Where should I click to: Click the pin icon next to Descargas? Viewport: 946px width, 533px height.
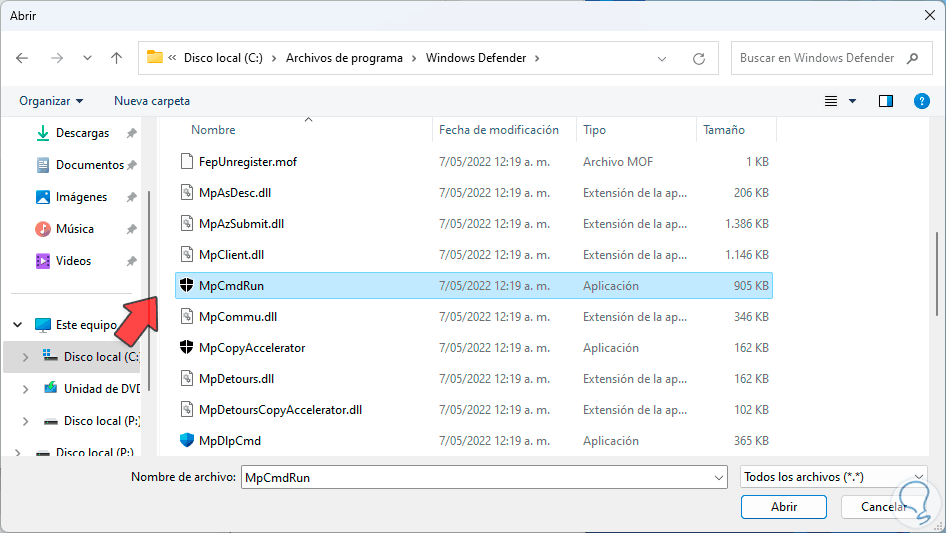[x=132, y=133]
